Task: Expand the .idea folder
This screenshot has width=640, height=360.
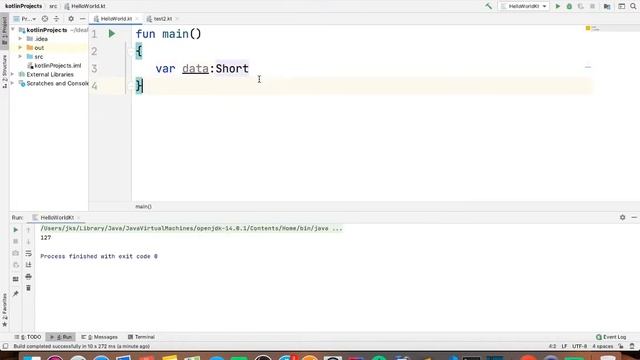Action: coord(20,39)
